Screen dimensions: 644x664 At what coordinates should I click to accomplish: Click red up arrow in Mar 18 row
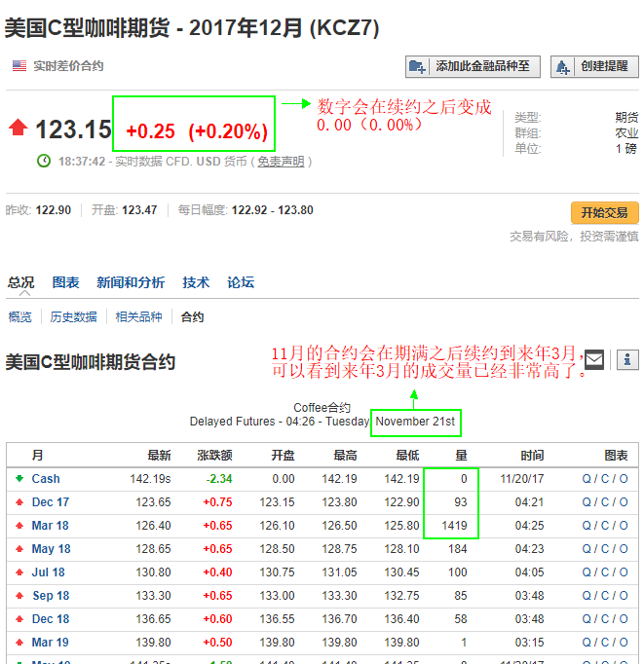click(19, 526)
